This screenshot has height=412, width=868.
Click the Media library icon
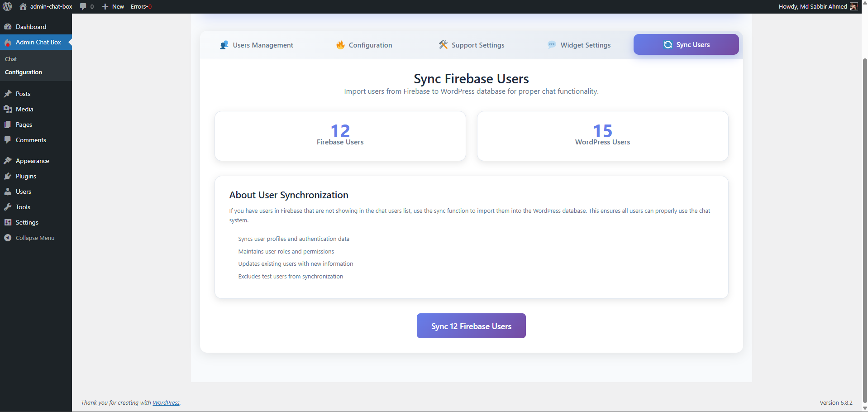point(8,109)
